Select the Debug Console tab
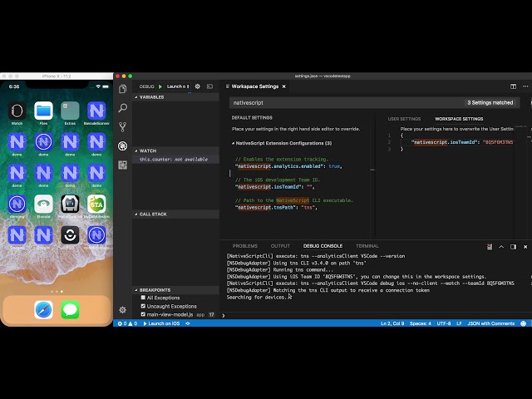Screen dimensions: 532x399 tap(323, 246)
